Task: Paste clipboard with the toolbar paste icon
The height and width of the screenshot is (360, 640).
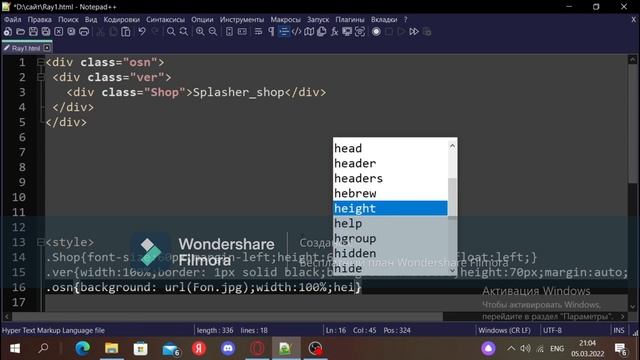Action: tap(126, 31)
